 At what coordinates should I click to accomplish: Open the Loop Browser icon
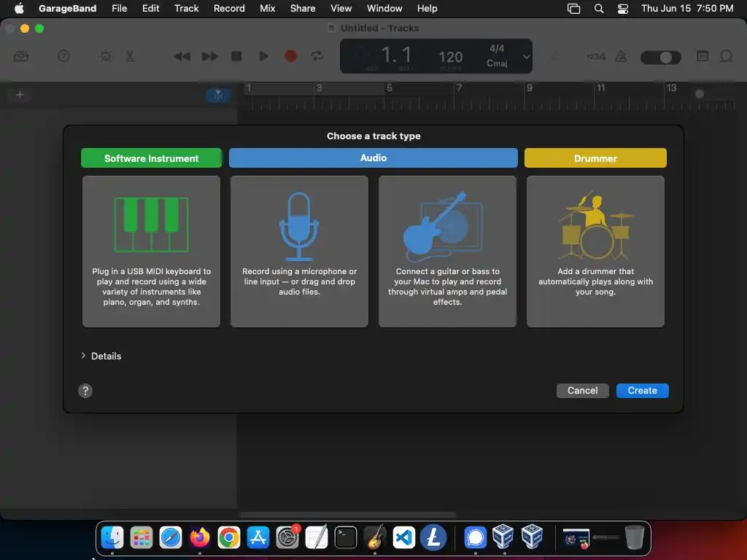[726, 56]
